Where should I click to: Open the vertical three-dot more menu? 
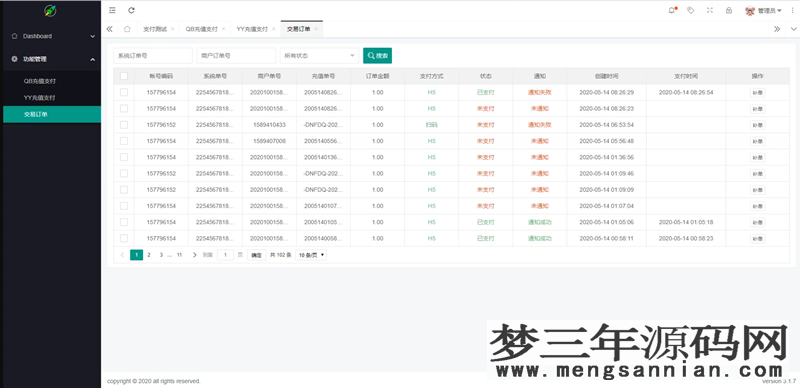(792, 10)
